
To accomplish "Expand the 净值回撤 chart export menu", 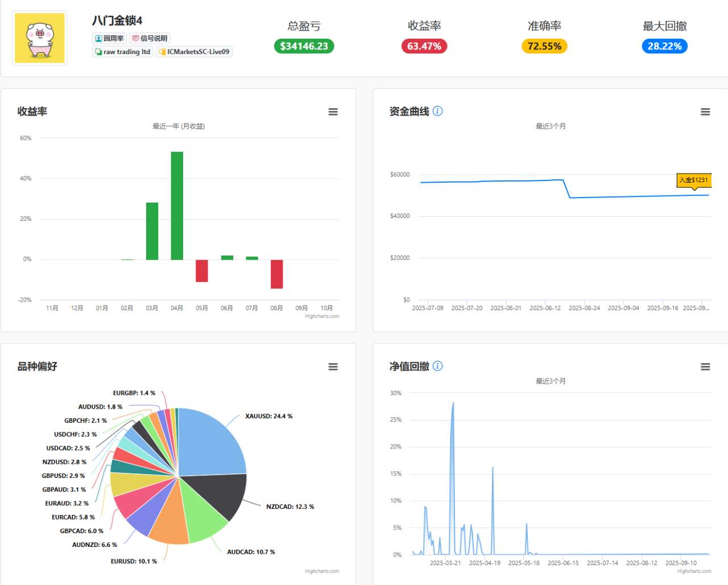I will pyautogui.click(x=705, y=366).
